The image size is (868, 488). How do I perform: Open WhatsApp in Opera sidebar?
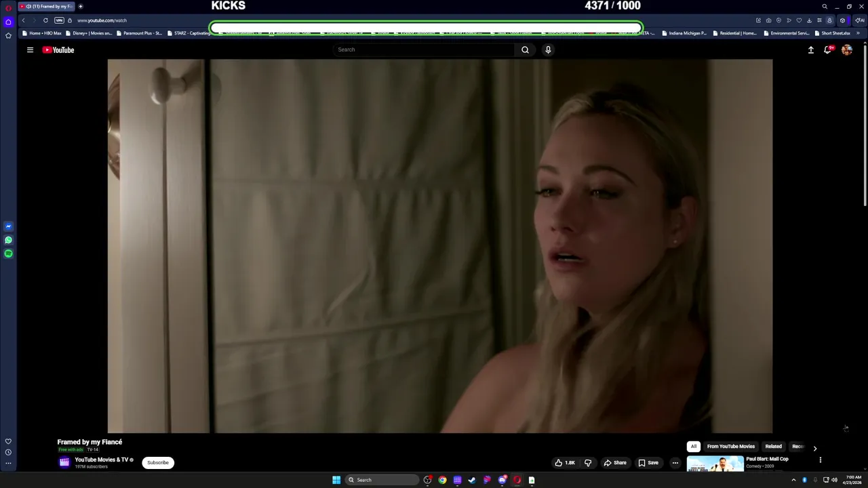click(x=8, y=240)
